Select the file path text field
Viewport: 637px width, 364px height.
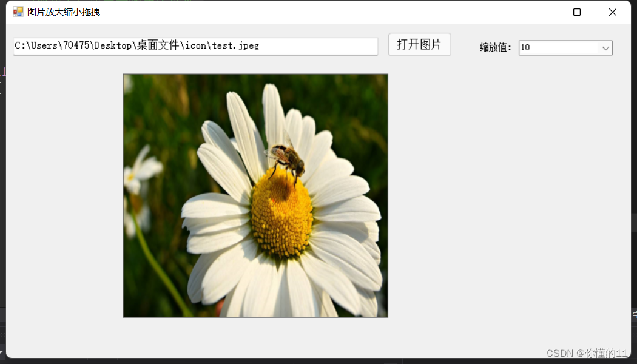(194, 45)
